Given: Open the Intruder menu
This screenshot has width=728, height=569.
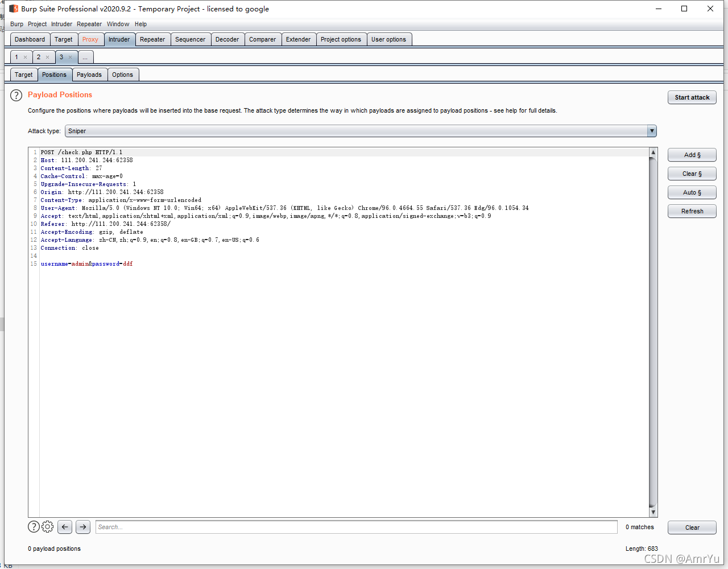Looking at the screenshot, I should 61,24.
